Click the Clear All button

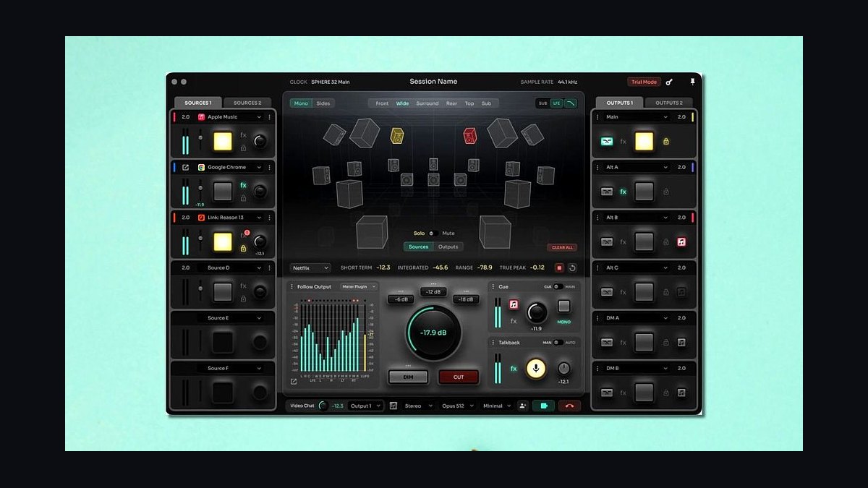562,247
